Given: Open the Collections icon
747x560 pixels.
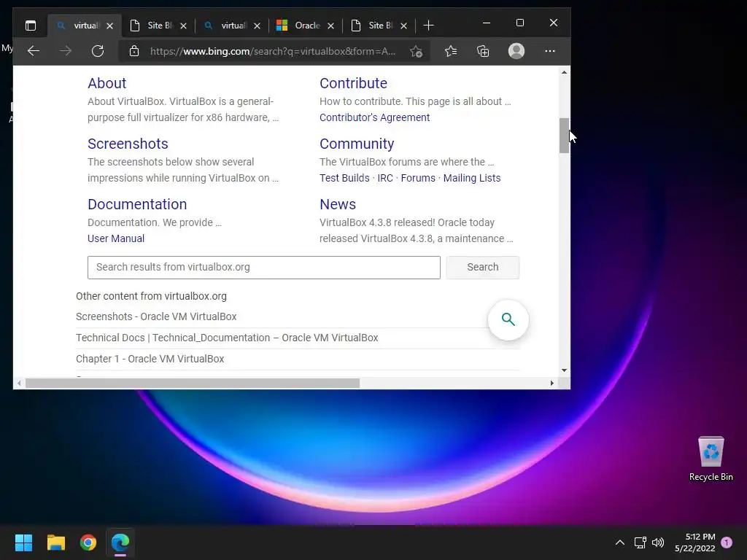Looking at the screenshot, I should tap(483, 51).
